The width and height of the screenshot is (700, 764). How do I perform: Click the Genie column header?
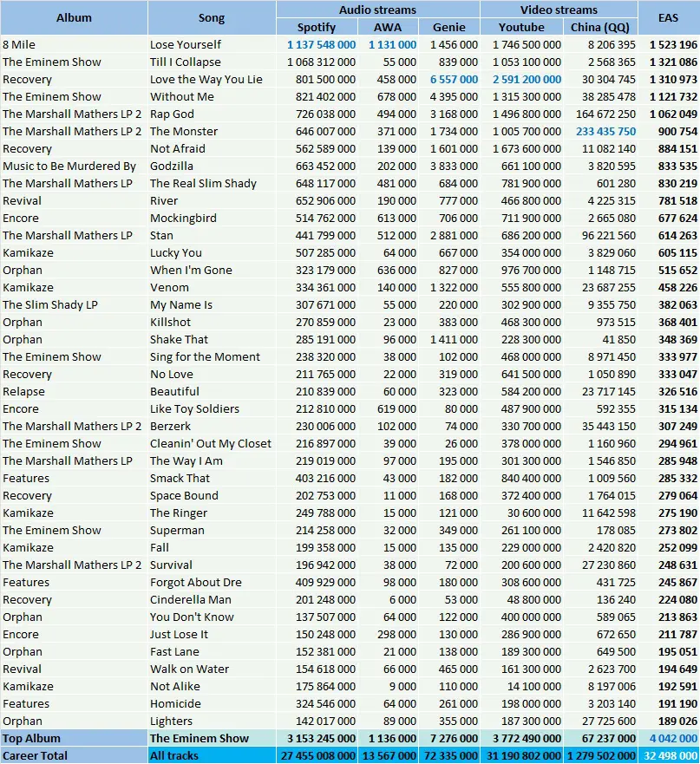coord(449,27)
